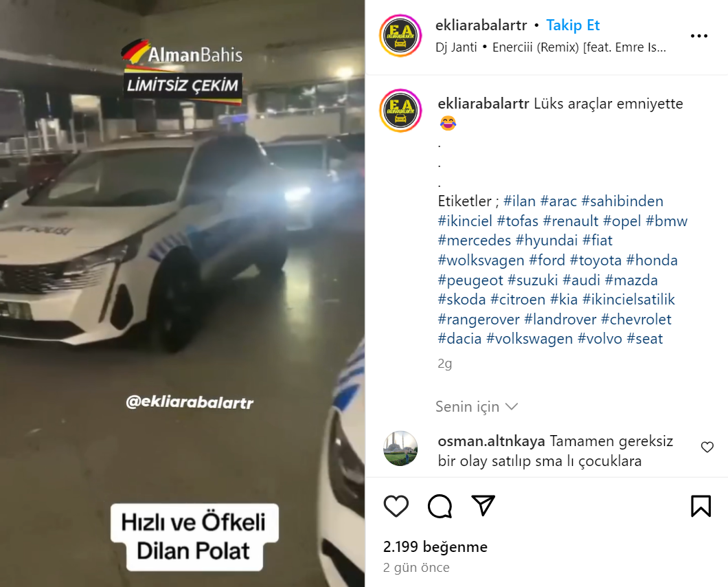Like the post with the heart icon
728x587 pixels.
click(396, 506)
